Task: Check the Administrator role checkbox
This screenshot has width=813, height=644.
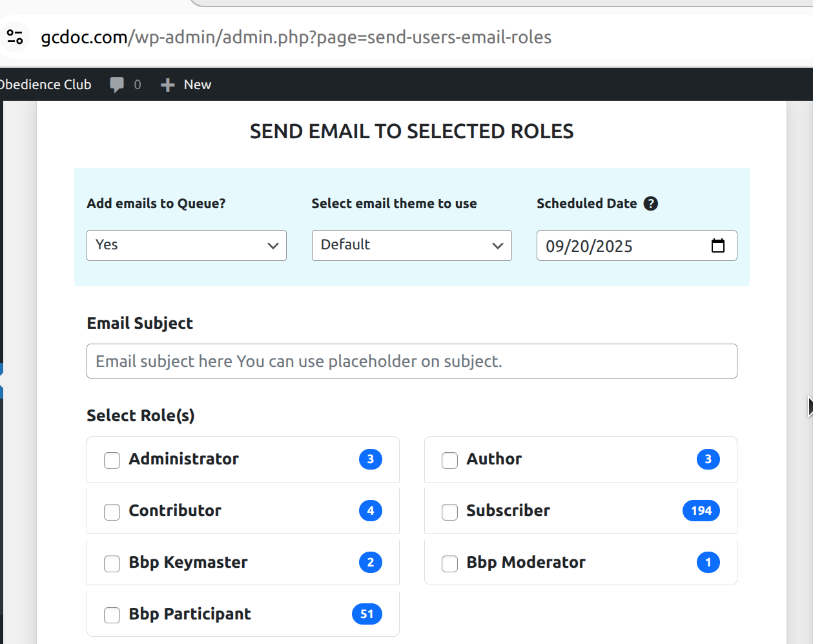Action: [112, 460]
